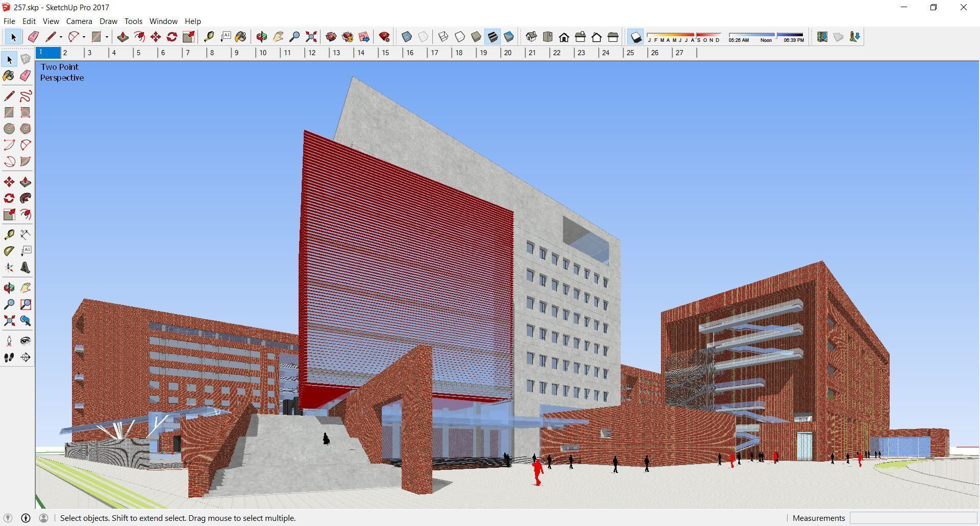Select the Paint Bucket in top toolbar
980x526 pixels.
tap(241, 37)
